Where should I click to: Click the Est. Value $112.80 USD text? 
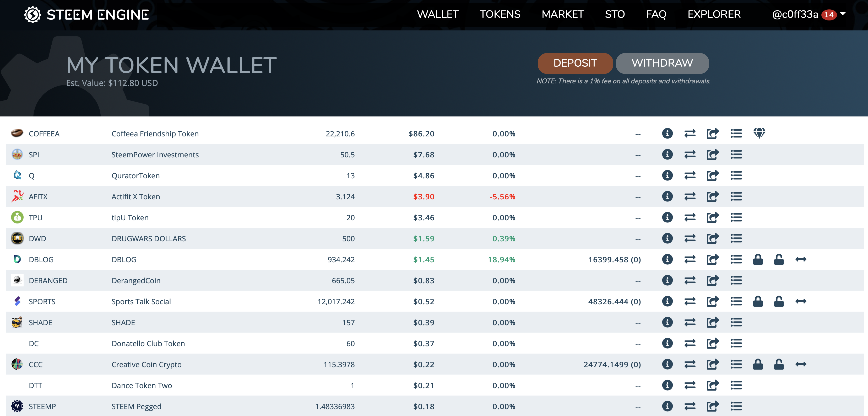tap(112, 83)
